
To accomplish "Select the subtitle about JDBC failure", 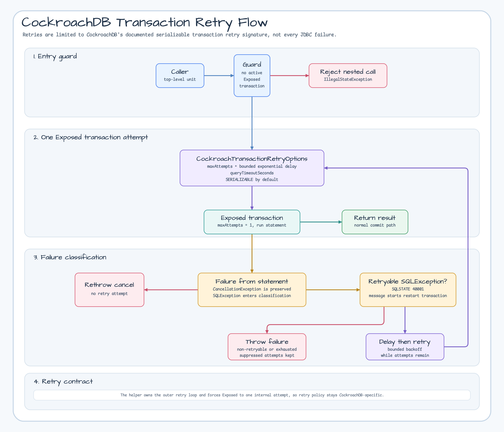I will pos(179,35).
